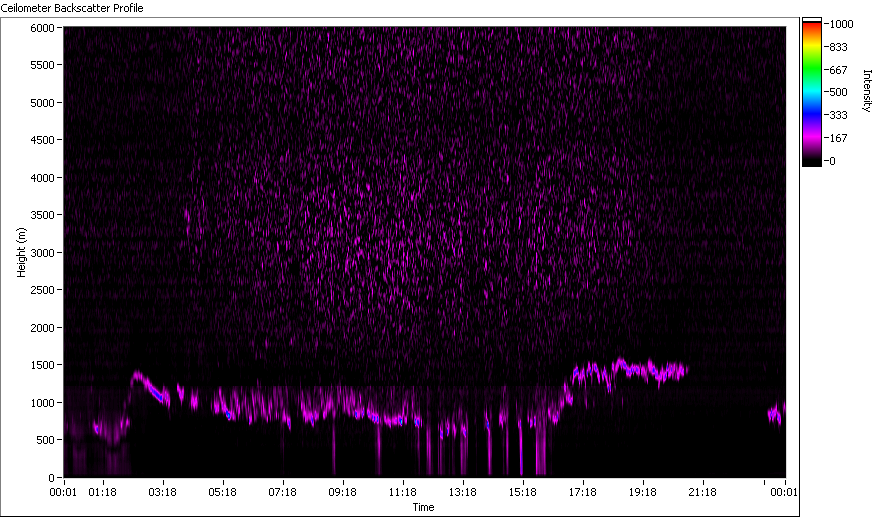This screenshot has width=876, height=517.
Task: Select the 1000 tick on the height axis
Action: coord(42,403)
